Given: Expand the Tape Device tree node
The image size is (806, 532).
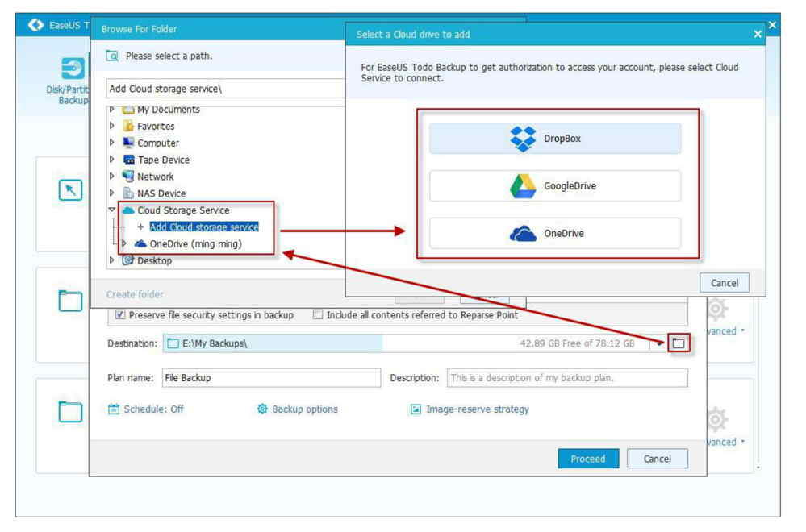Looking at the screenshot, I should (x=111, y=160).
